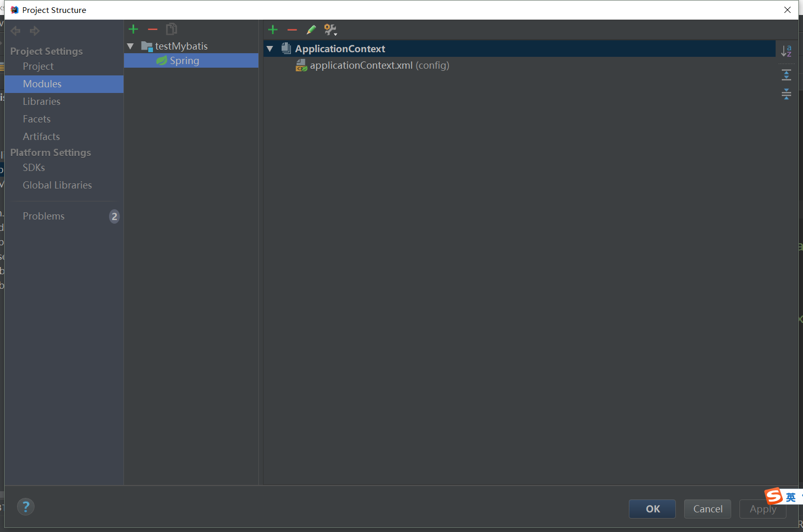
Task: Open the Libraries settings
Action: [64, 102]
